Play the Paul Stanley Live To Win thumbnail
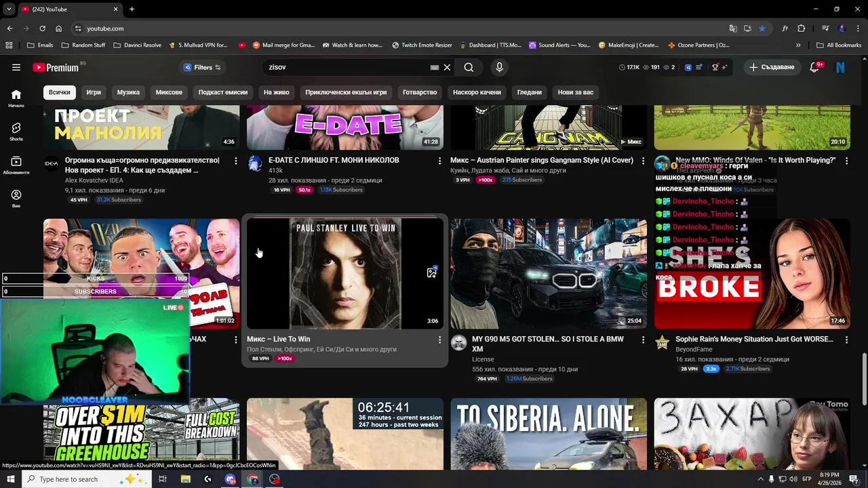Image resolution: width=868 pixels, height=488 pixels. [345, 273]
